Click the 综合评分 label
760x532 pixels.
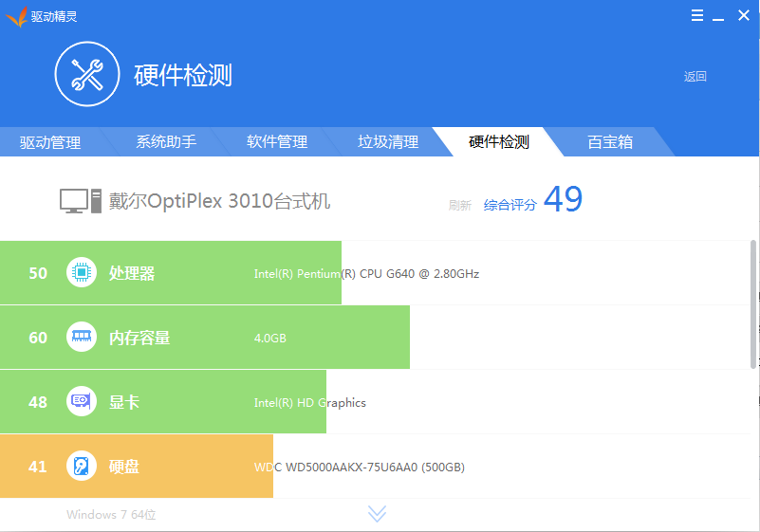(x=510, y=205)
